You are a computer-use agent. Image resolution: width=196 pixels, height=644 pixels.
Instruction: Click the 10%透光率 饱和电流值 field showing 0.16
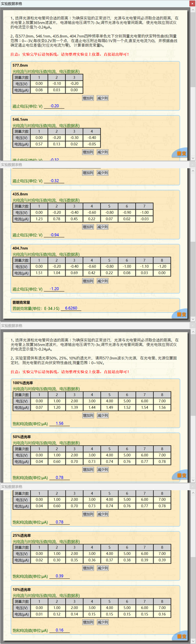59,630
